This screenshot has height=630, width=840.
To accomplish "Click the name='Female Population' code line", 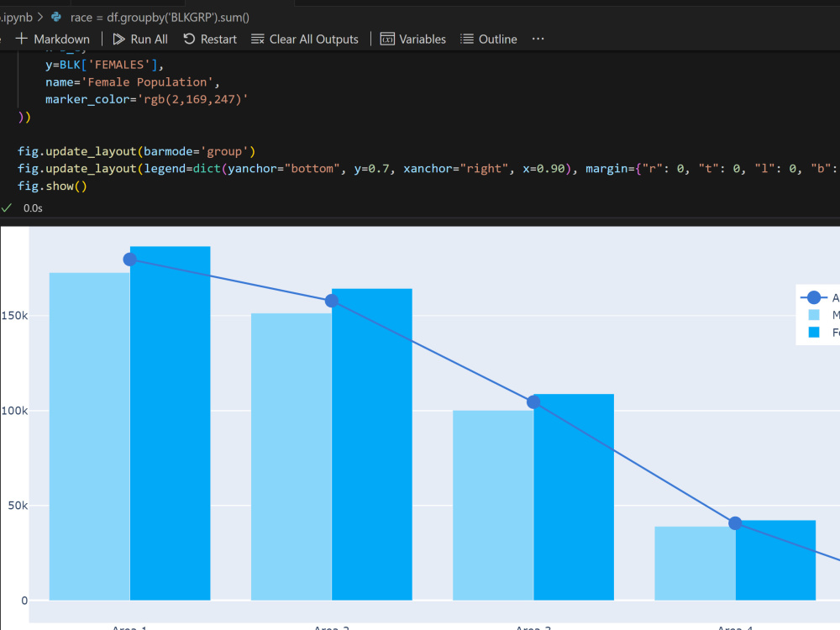I will tap(133, 82).
